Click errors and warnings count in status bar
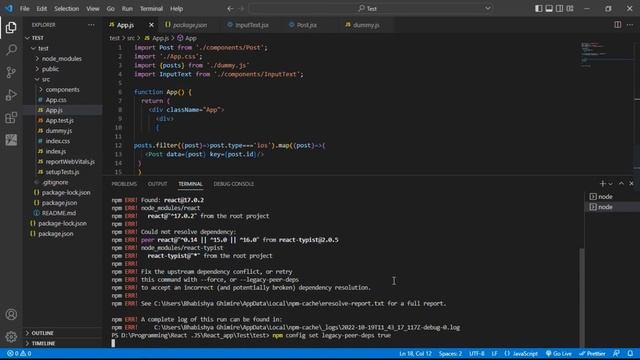The height and width of the screenshot is (360, 640). [x=19, y=353]
